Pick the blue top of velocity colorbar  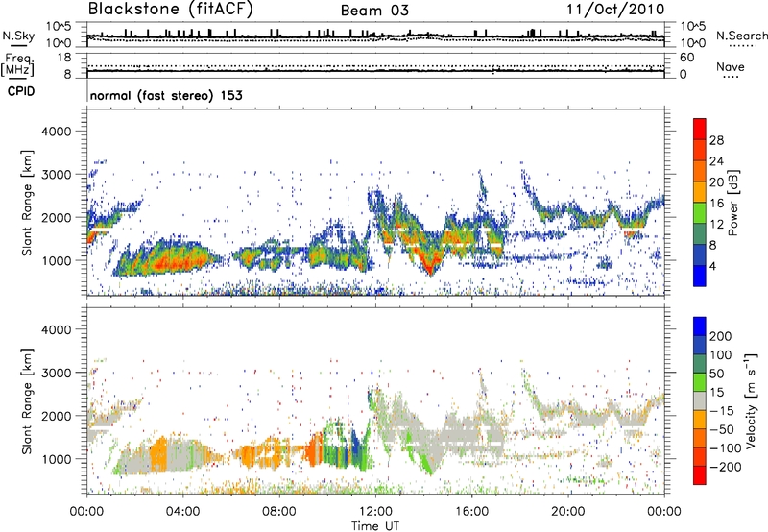coord(700,326)
